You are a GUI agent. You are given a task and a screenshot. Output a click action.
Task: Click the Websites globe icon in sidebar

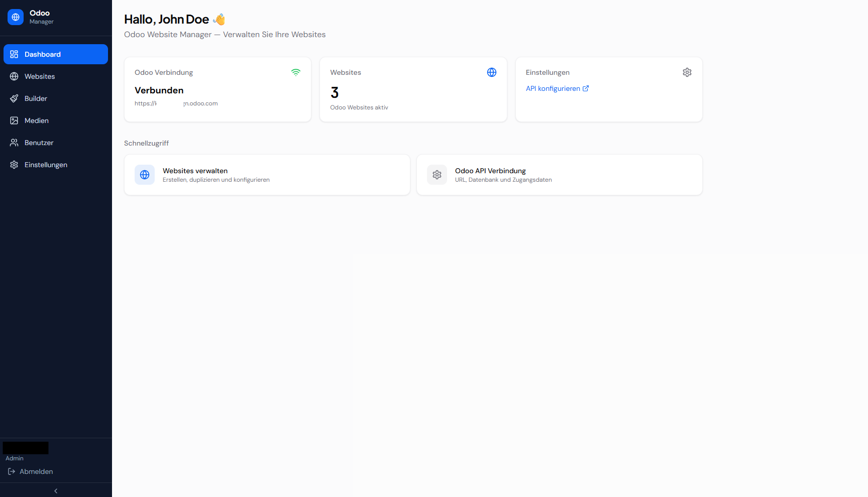point(14,76)
